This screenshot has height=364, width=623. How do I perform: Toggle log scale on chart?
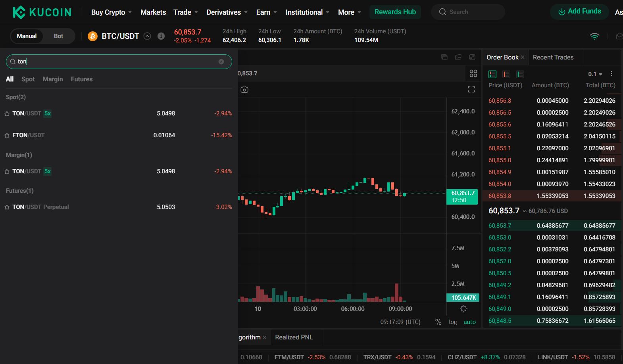point(453,322)
